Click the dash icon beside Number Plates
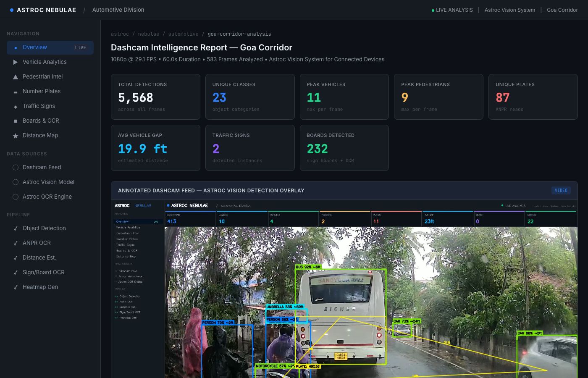The height and width of the screenshot is (378, 588). pyautogui.click(x=16, y=92)
